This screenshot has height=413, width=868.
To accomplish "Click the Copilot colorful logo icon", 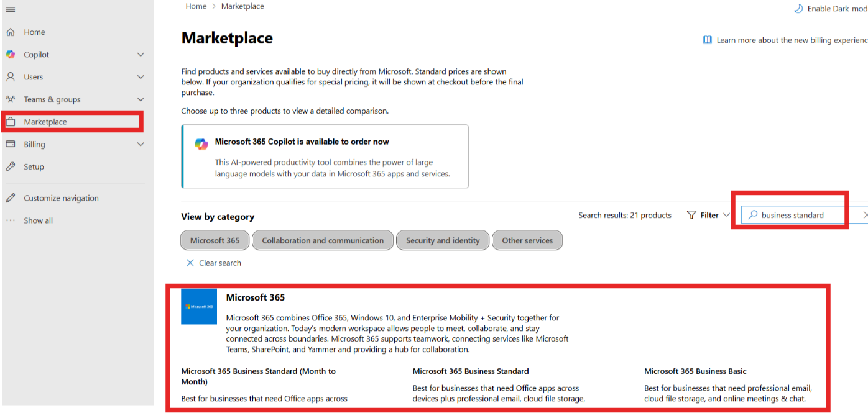I will 11,55.
